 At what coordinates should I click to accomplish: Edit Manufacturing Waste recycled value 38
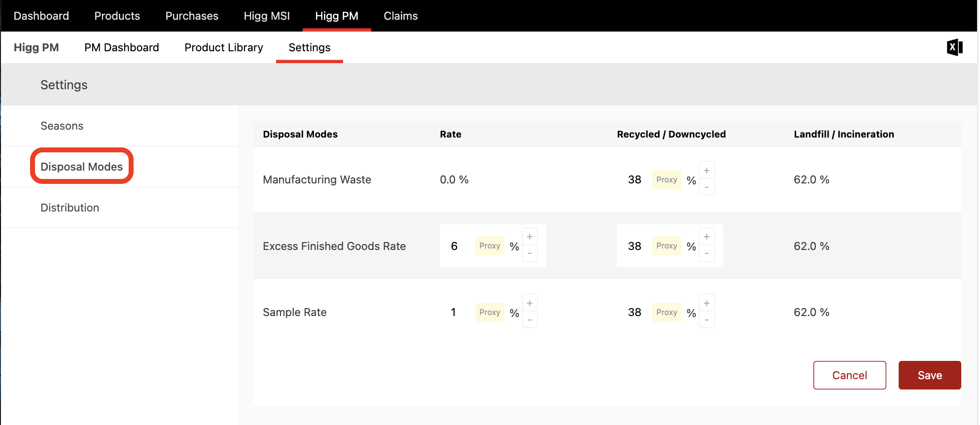[x=634, y=179]
